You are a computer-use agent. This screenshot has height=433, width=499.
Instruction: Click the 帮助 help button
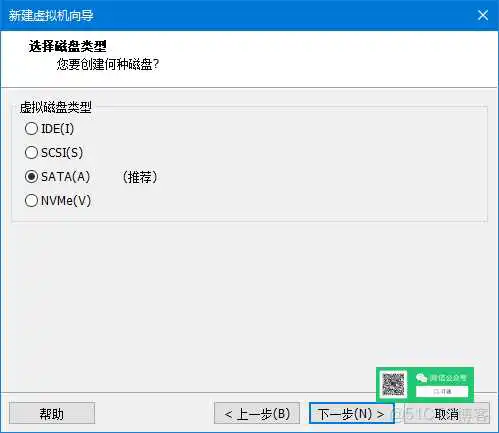(x=52, y=414)
